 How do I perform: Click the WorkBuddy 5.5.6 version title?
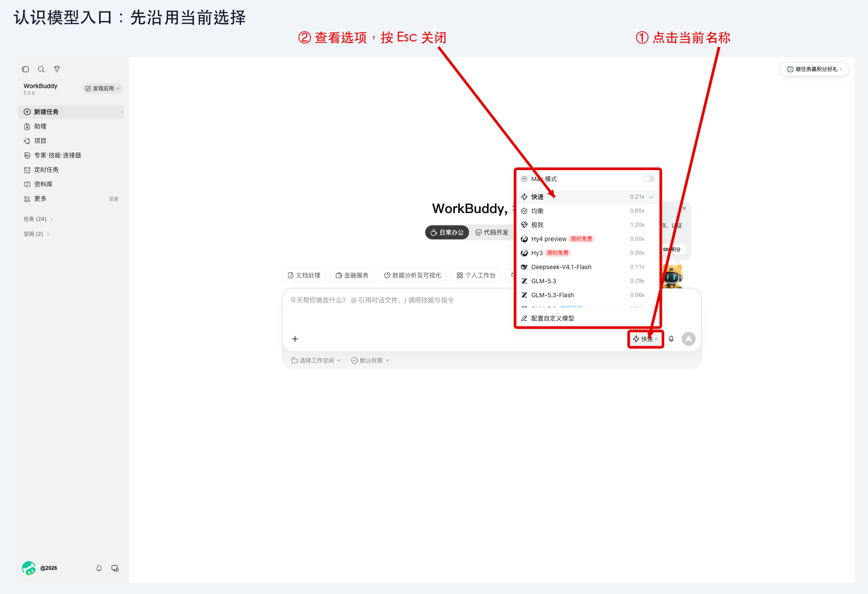click(x=40, y=89)
